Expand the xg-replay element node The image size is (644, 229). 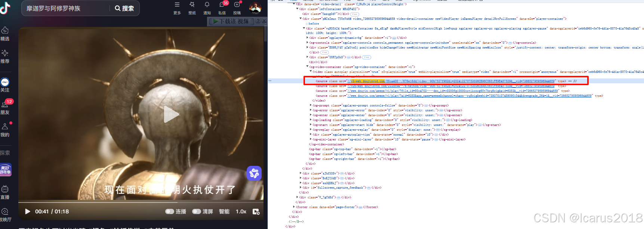pos(311,130)
